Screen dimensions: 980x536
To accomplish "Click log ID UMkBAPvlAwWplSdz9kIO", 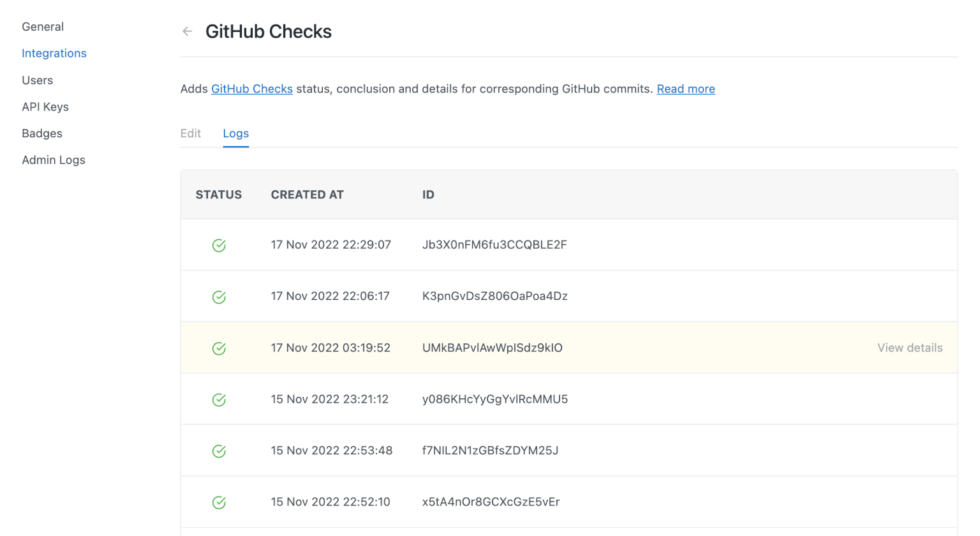I will (493, 348).
